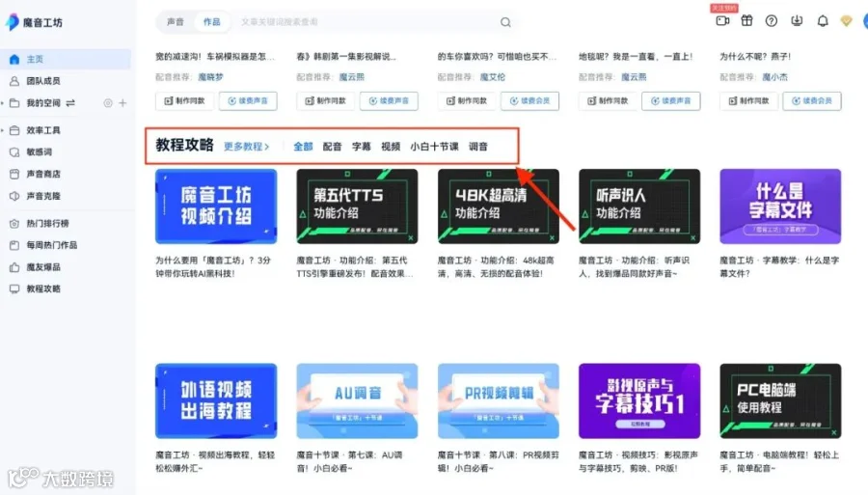The width and height of the screenshot is (868, 495).
Task: Open 热门排行榜 ranking list
Action: click(47, 224)
